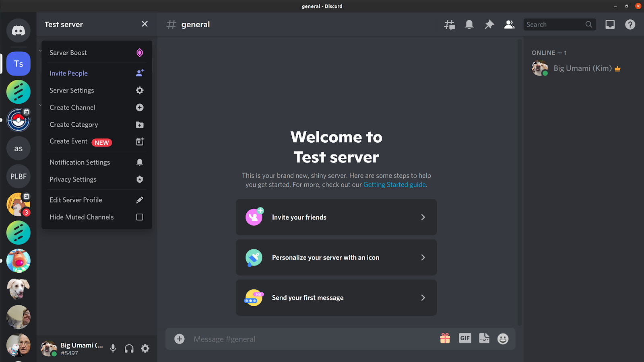Open User Settings gear
Screen dimensions: 644x362
point(145,348)
